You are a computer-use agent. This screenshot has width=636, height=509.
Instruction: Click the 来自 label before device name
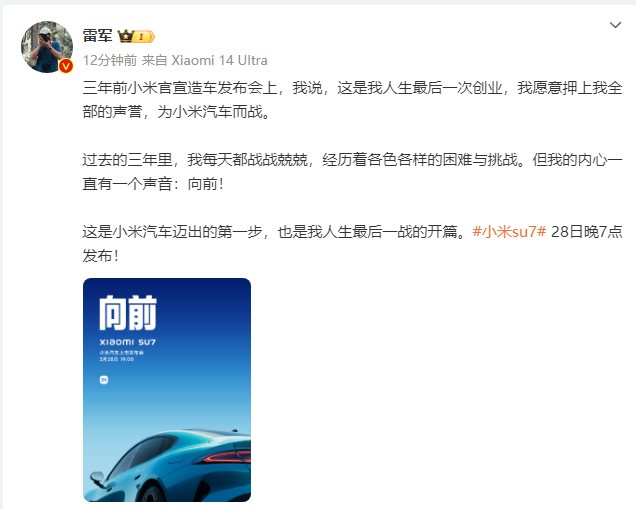155,60
